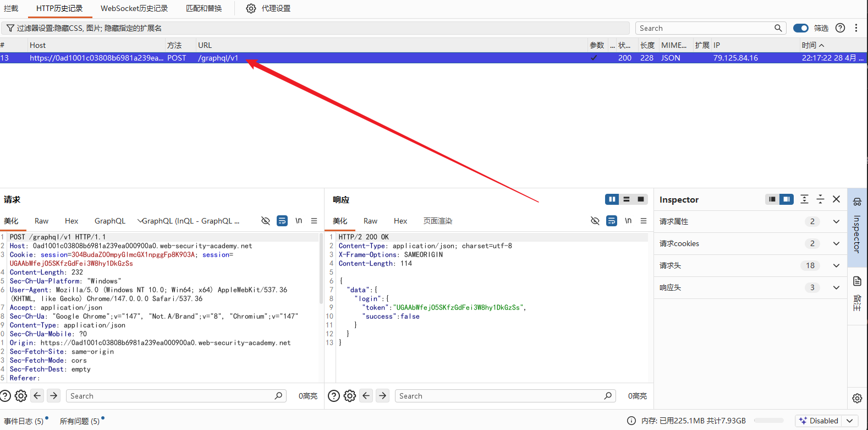
Task: Go to next response search match
Action: point(383,395)
